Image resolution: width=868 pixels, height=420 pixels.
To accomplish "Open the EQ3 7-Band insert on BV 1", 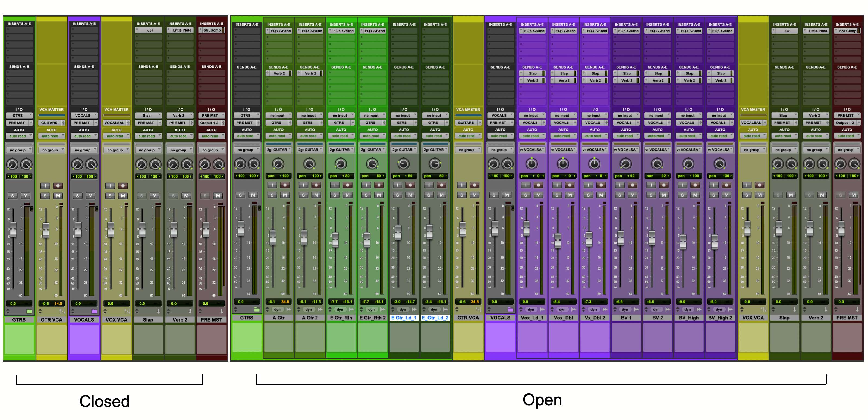I will coord(626,31).
